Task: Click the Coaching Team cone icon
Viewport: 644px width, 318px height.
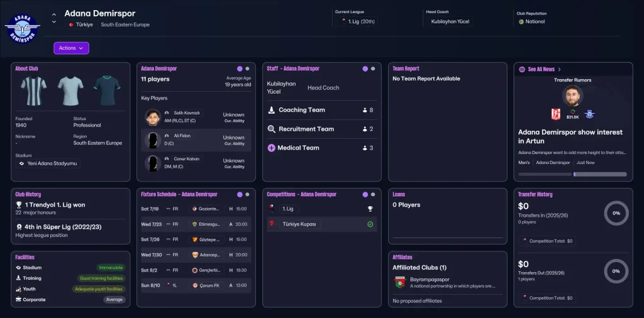Action: pos(272,110)
